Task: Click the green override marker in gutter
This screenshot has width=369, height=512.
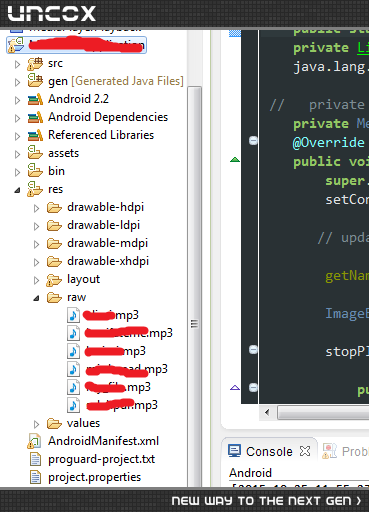Action: (x=235, y=160)
